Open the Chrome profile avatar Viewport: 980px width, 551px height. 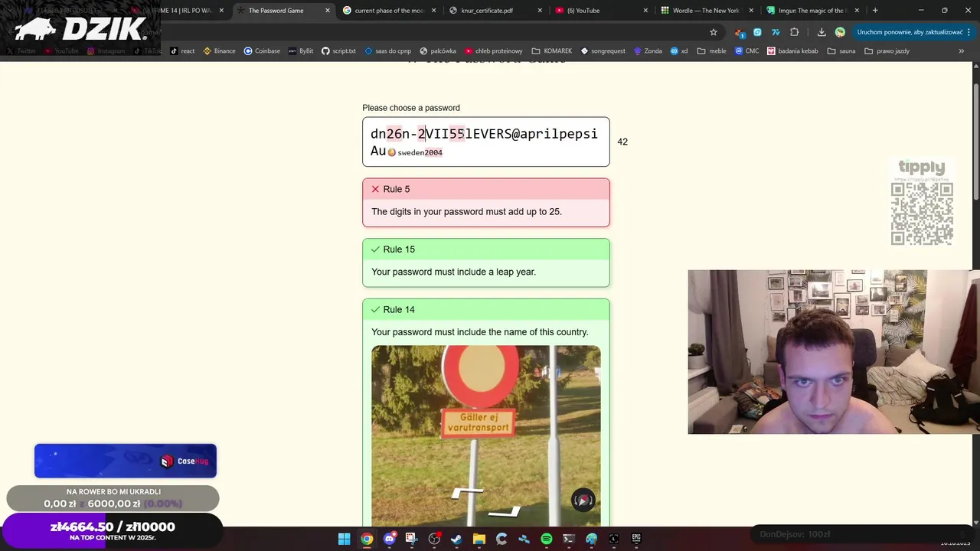tap(840, 32)
